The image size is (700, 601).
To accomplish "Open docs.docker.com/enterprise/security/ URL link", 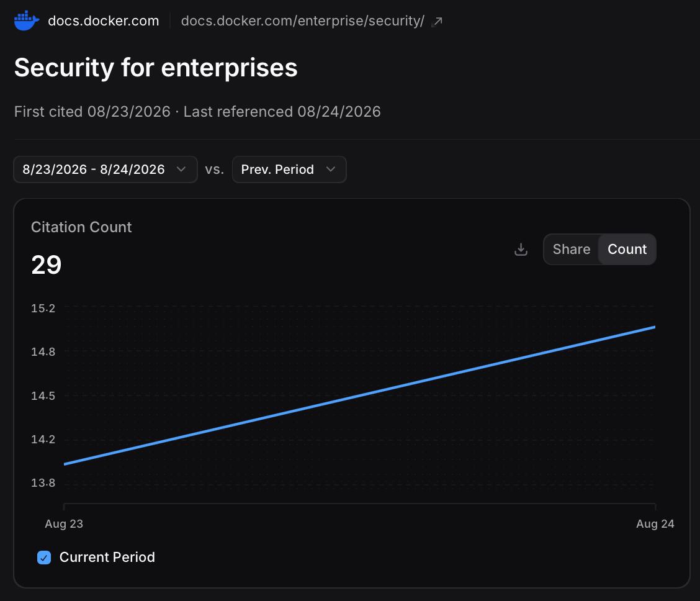I will (x=302, y=21).
